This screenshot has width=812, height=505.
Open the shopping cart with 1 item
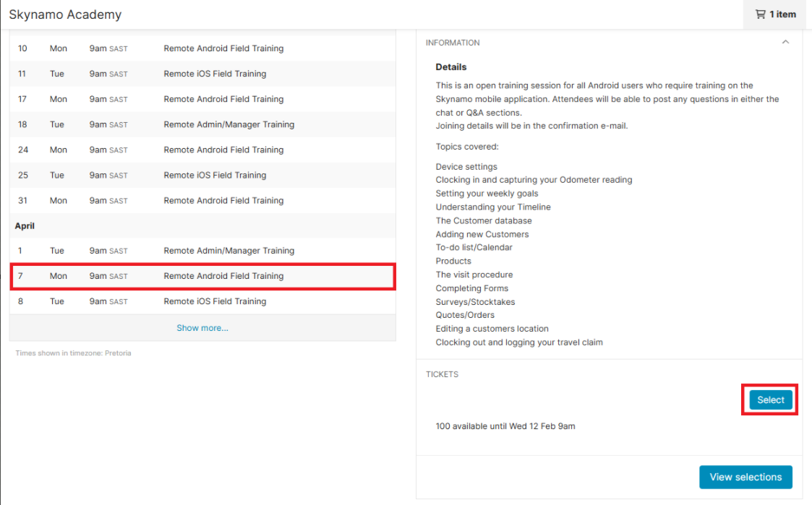tap(776, 14)
